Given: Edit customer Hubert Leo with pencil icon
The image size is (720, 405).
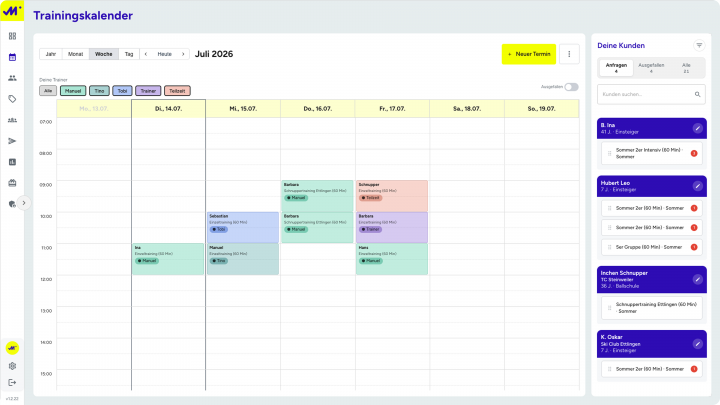Looking at the screenshot, I should (698, 186).
